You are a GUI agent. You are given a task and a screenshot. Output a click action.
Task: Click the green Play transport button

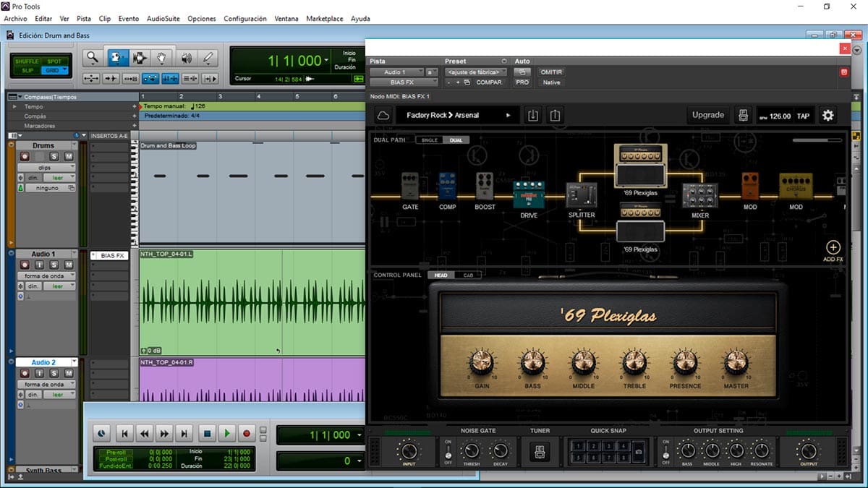pos(226,434)
